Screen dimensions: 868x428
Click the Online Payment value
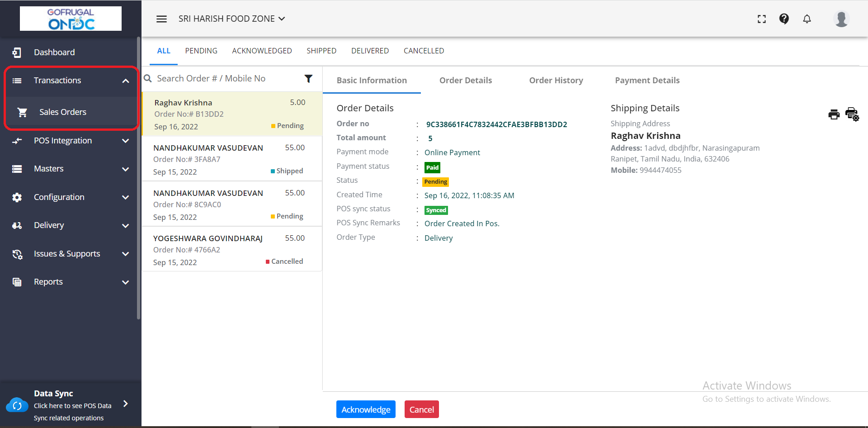tap(452, 152)
